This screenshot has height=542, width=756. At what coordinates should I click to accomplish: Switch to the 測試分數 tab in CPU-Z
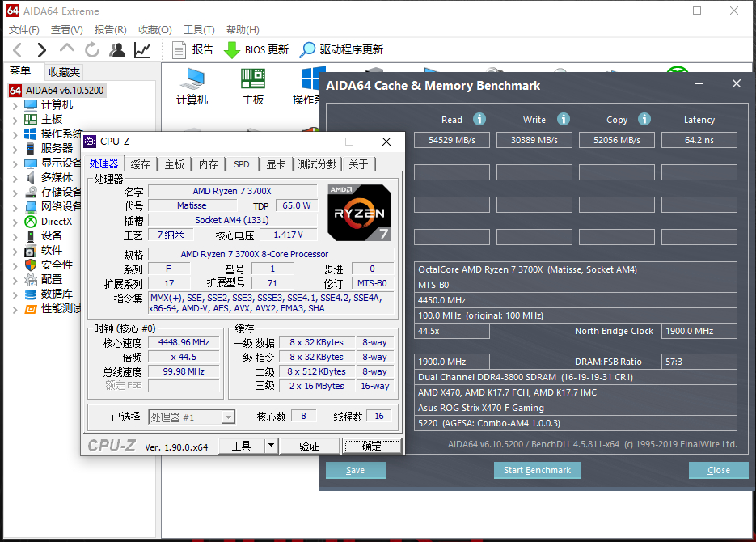tap(317, 164)
